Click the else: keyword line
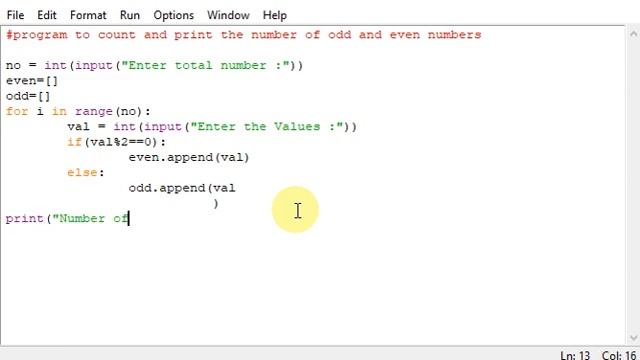Viewport: 640px width, 360px height. click(86, 173)
